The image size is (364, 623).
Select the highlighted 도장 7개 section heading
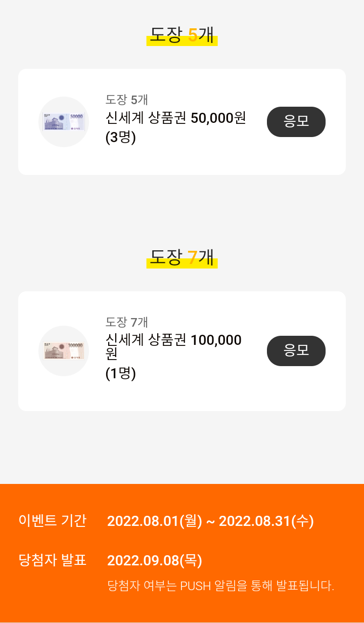click(182, 257)
